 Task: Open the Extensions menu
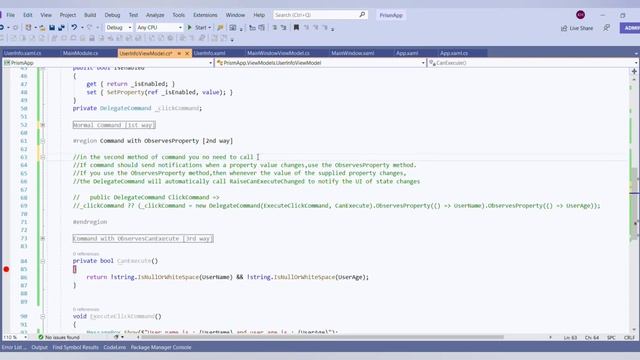pos(205,15)
